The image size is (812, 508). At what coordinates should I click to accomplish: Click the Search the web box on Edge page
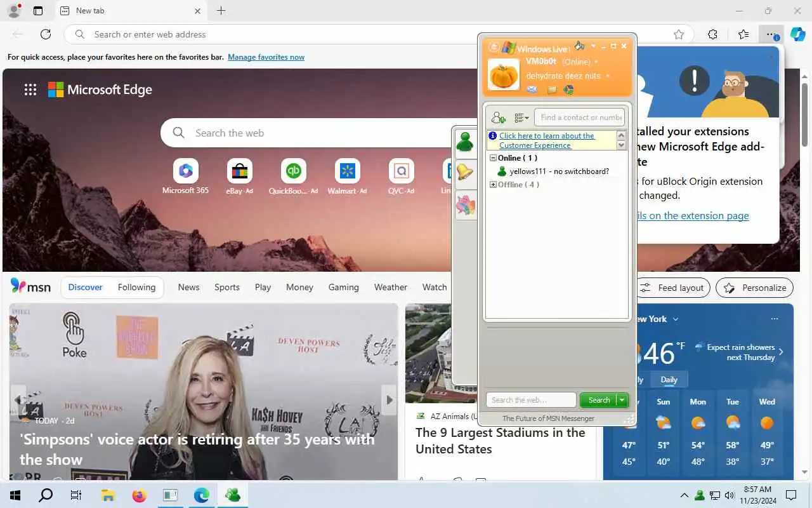317,133
